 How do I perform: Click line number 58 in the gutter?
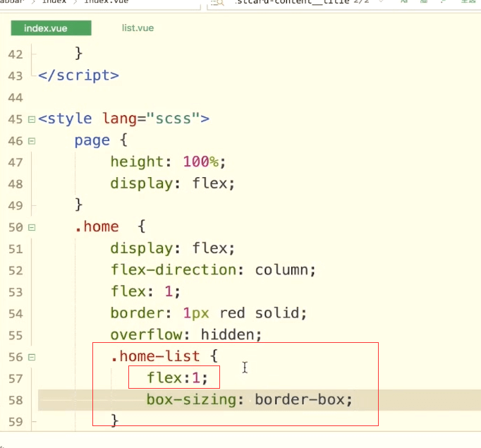(x=16, y=401)
